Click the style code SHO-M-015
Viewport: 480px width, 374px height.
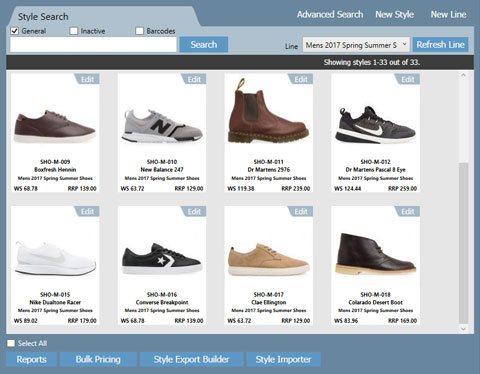[x=55, y=295]
